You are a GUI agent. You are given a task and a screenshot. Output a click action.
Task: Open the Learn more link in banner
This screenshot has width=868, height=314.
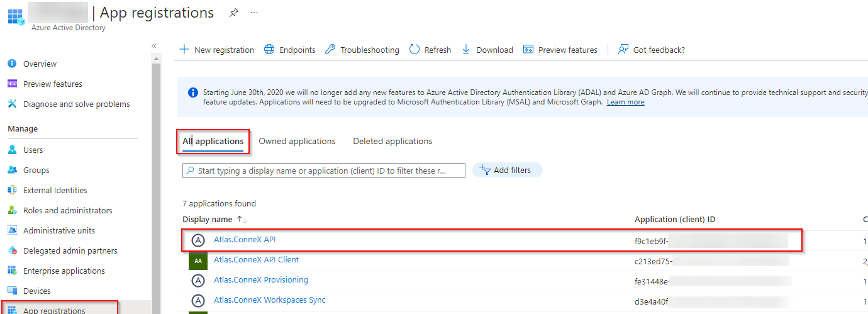(625, 102)
